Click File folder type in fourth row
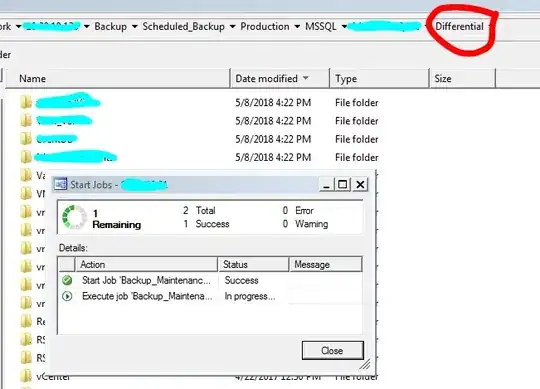 coord(356,157)
